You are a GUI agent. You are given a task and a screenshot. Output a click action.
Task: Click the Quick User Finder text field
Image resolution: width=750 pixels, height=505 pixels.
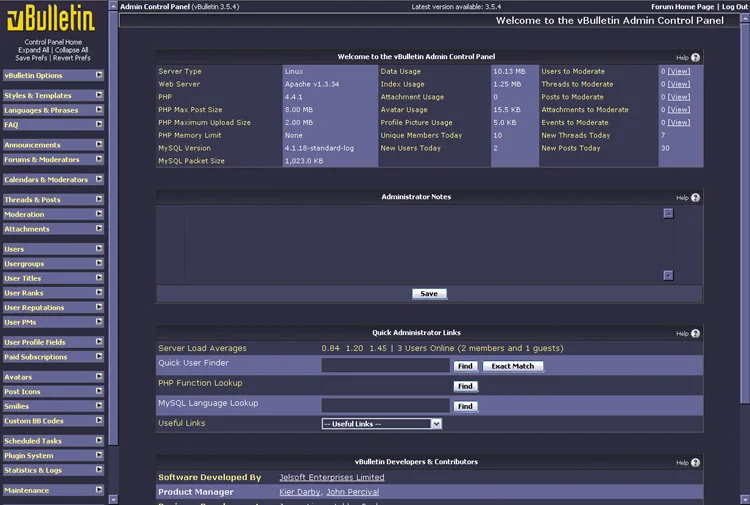point(385,366)
